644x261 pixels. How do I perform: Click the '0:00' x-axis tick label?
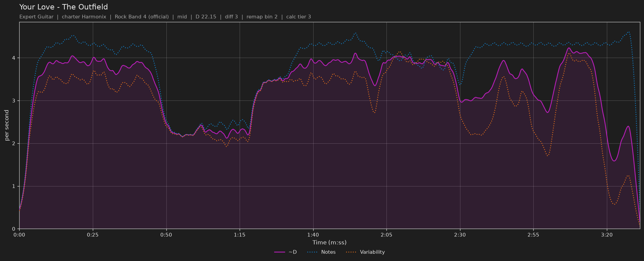19,235
